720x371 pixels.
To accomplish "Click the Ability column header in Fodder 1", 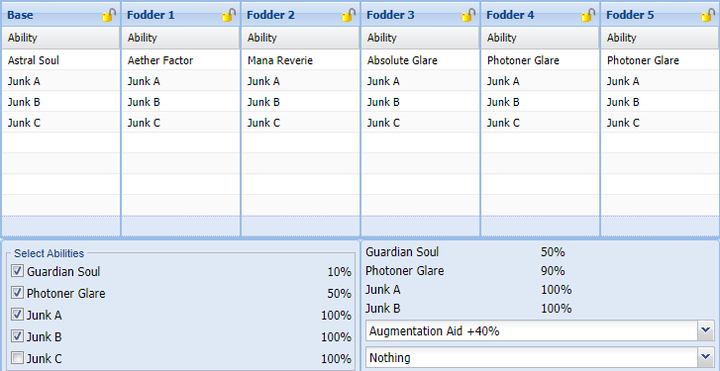I will click(x=180, y=38).
